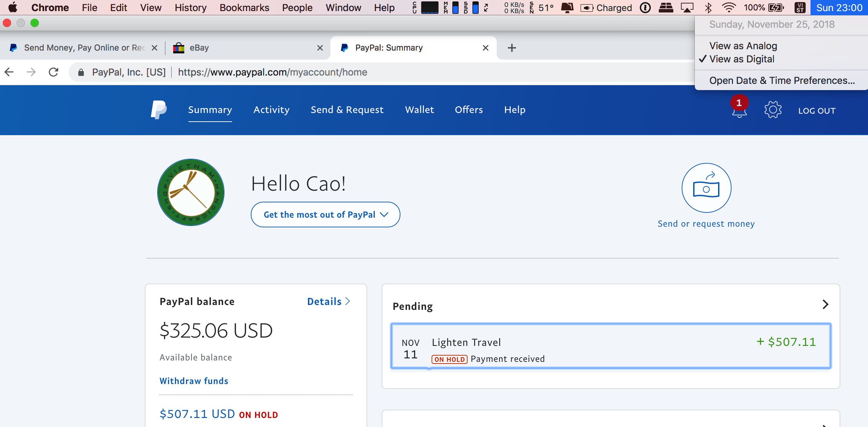This screenshot has height=427, width=868.
Task: Click the Send or request money icon
Action: click(x=706, y=188)
